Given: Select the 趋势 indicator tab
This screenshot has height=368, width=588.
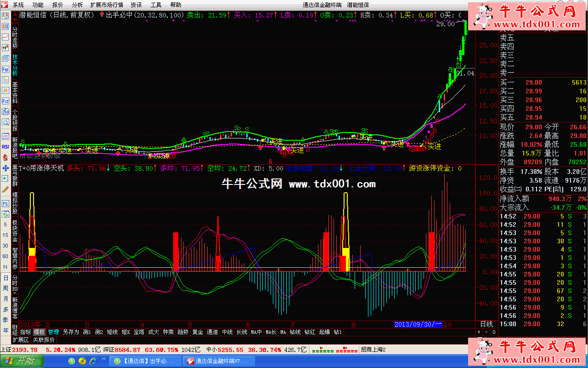Looking at the screenshot, I should (x=183, y=332).
